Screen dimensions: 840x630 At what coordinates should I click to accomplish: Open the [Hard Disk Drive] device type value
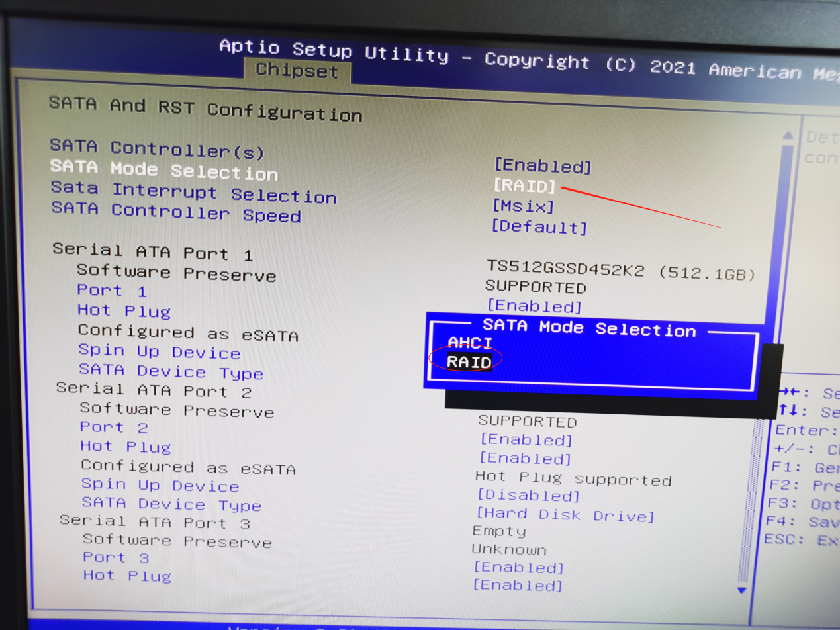tap(566, 514)
